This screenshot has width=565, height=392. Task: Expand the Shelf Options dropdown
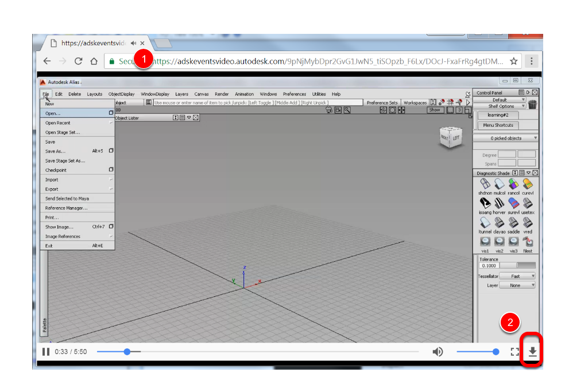point(500,106)
